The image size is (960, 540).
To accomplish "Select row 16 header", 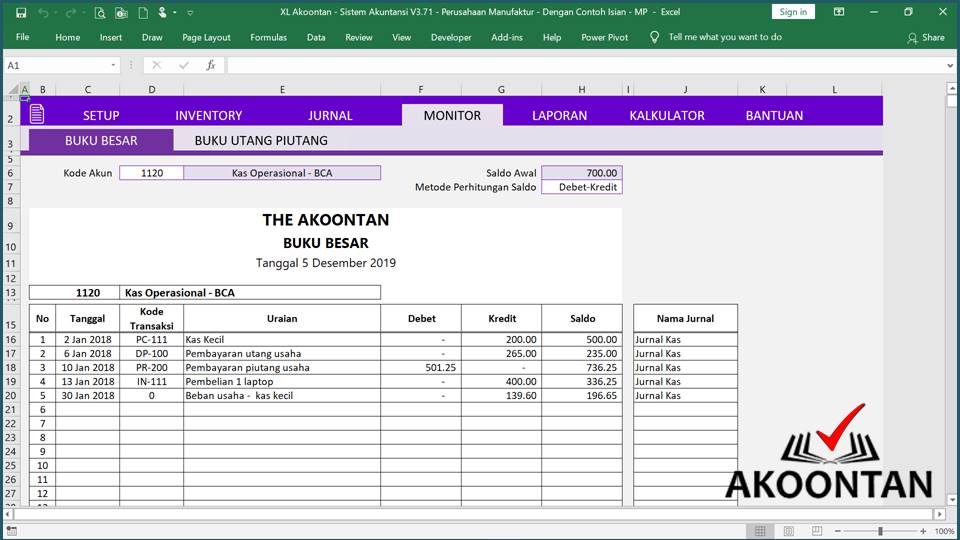I will 10,339.
